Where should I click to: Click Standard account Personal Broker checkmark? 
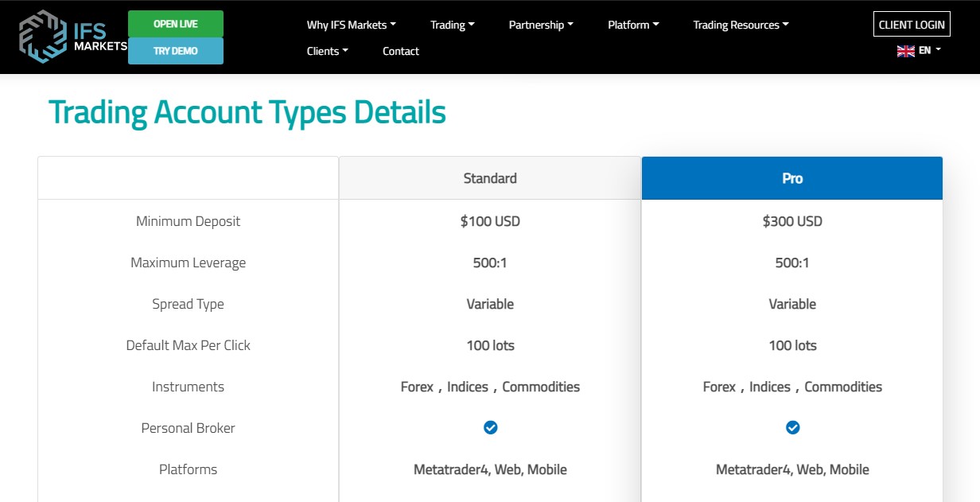click(490, 428)
